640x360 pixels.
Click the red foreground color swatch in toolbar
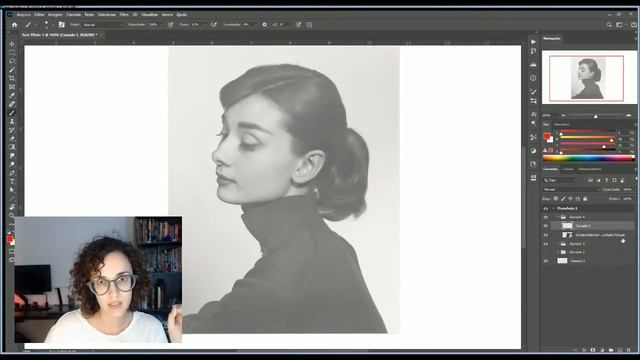click(x=9, y=239)
